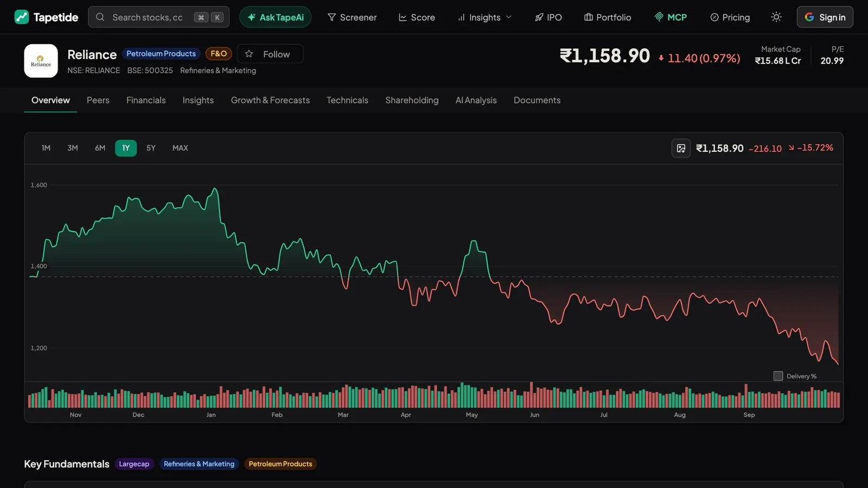Click the F&O badge
The width and height of the screenshot is (868, 488).
[219, 54]
